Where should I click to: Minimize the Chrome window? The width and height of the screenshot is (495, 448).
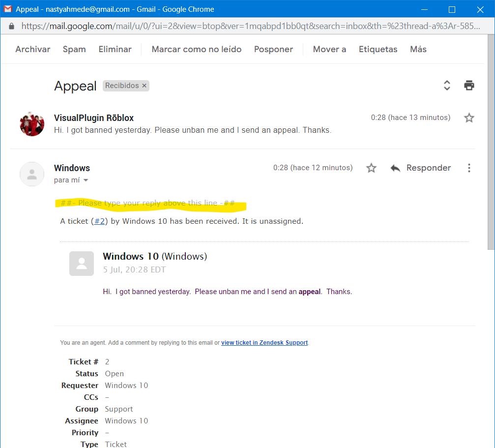424,9
